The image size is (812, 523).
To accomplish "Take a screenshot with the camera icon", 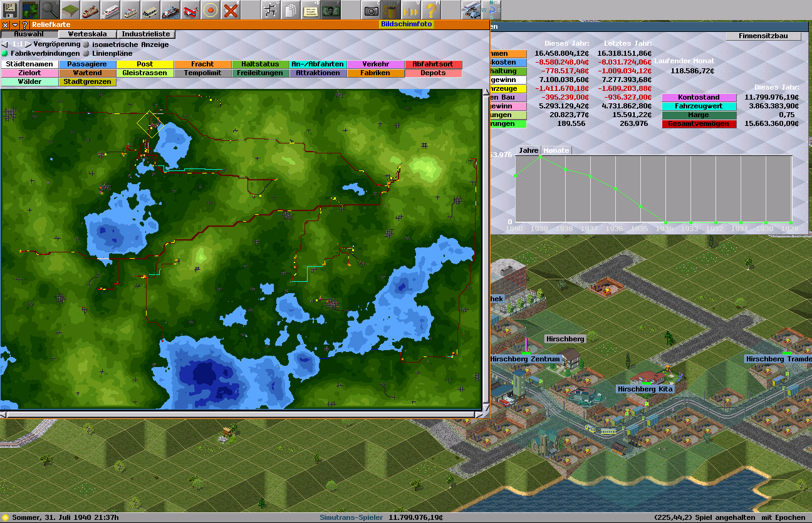I will tap(372, 9).
